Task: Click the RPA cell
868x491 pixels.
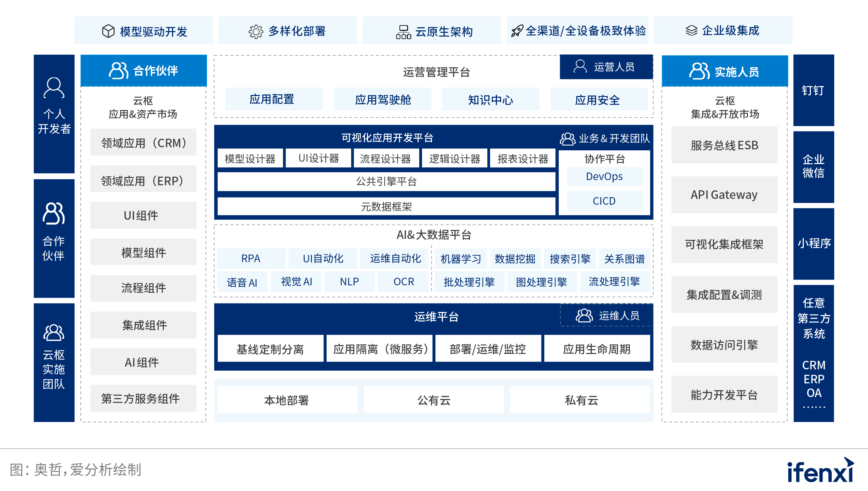Action: click(x=251, y=259)
